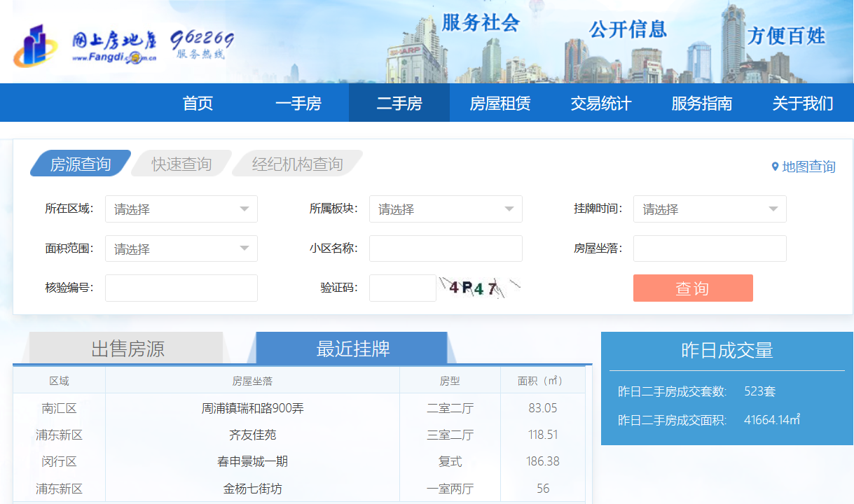Select 房屋租赁 in the navigation bar
Viewport: 854px width, 504px height.
tap(500, 104)
